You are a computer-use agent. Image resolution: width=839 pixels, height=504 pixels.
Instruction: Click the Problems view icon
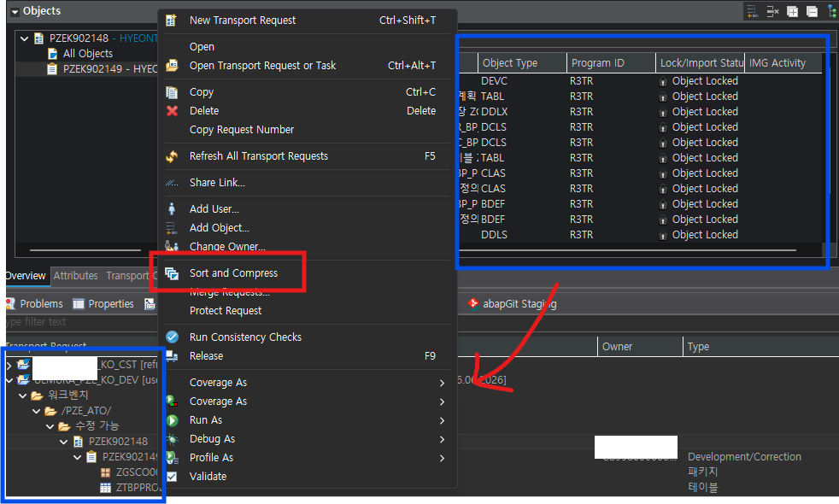tap(9, 303)
